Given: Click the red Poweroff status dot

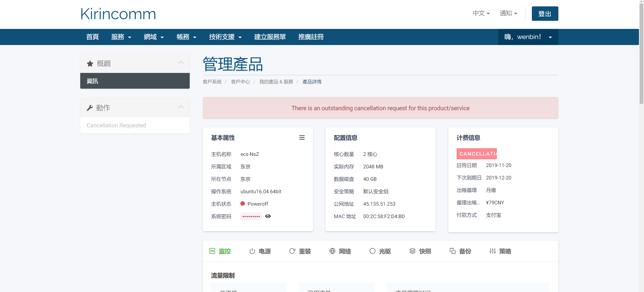Looking at the screenshot, I should point(243,204).
